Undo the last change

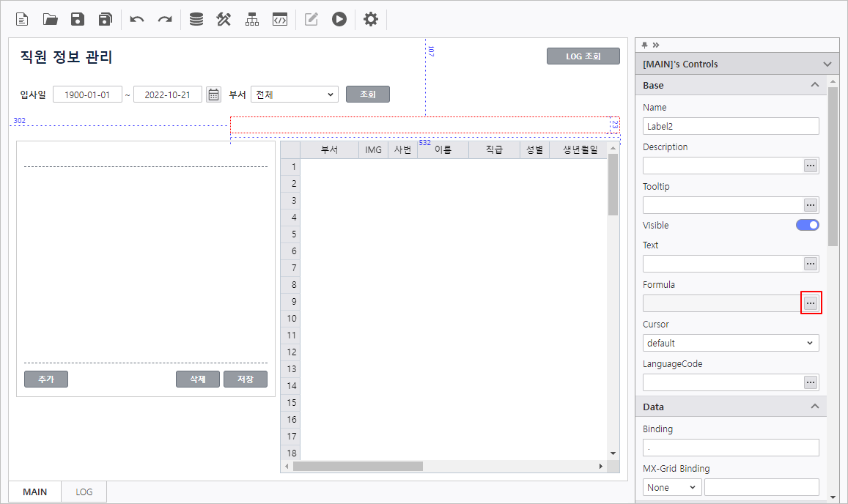(137, 20)
